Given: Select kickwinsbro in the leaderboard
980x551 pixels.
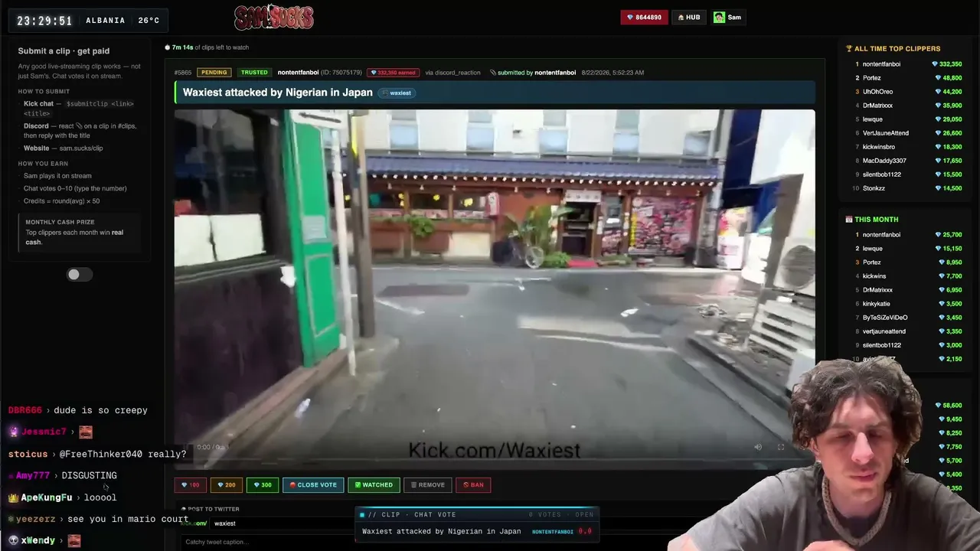Looking at the screenshot, I should click(x=878, y=147).
